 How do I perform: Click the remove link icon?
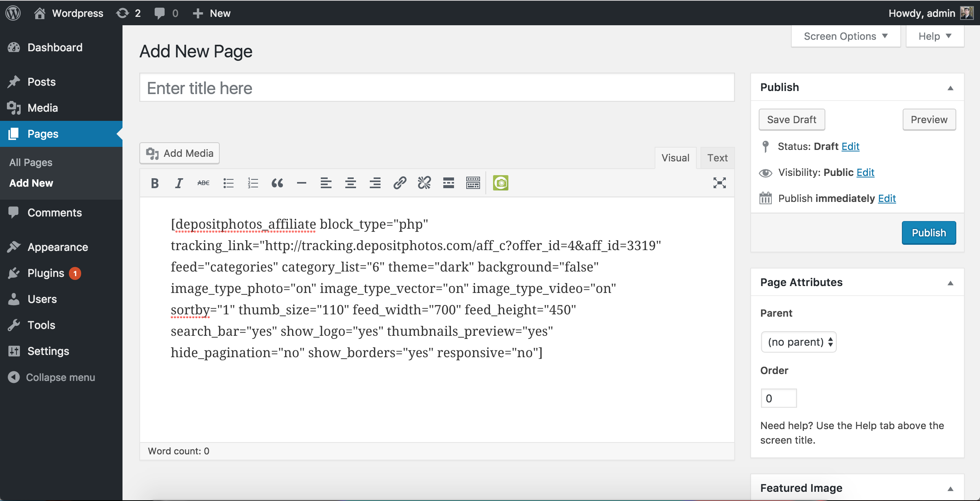tap(424, 183)
